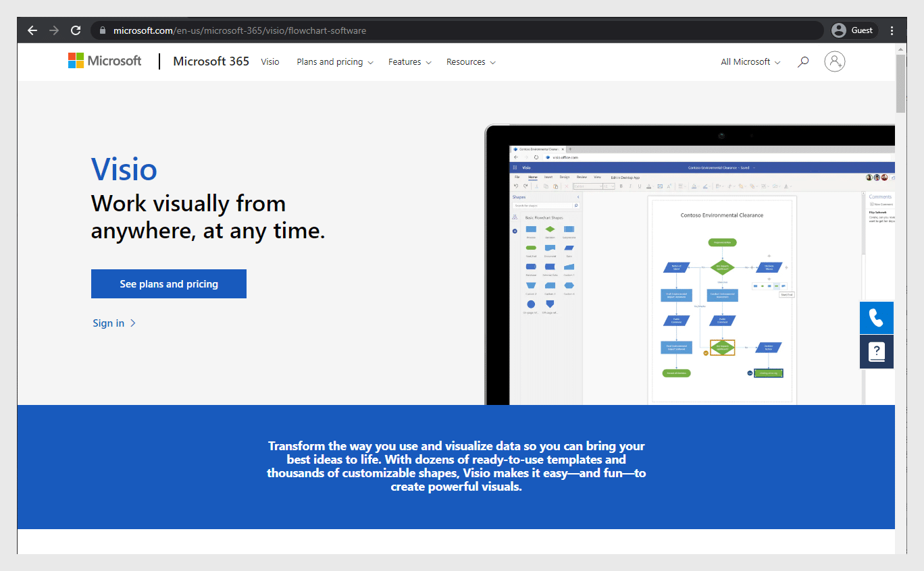Expand the Plans and pricing menu
Viewport: 924px width, 571px height.
click(335, 61)
